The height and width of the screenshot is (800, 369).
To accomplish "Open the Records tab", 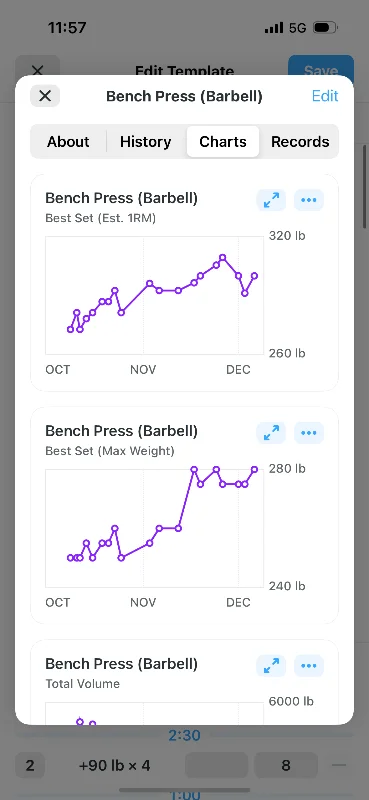I will coord(300,141).
